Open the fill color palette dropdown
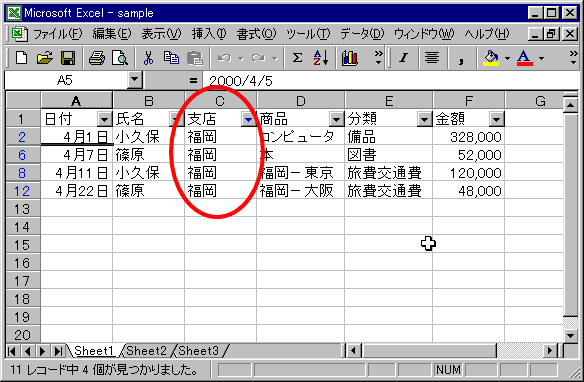584x382 pixels. (x=507, y=58)
